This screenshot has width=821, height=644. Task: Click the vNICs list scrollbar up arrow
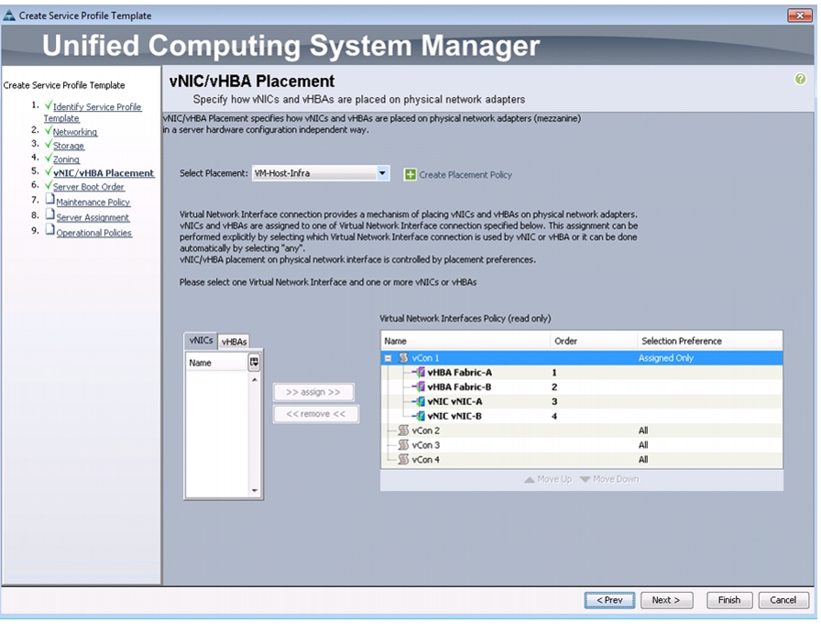255,379
